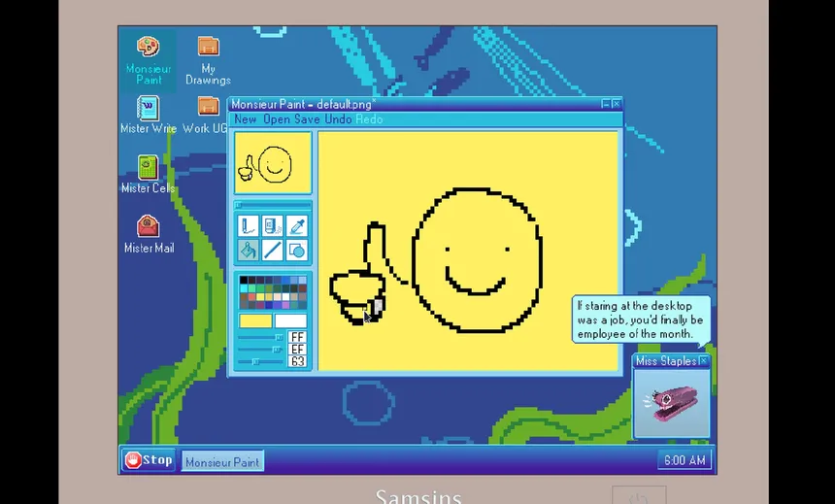Click the drawing preview thumbnail

273,162
